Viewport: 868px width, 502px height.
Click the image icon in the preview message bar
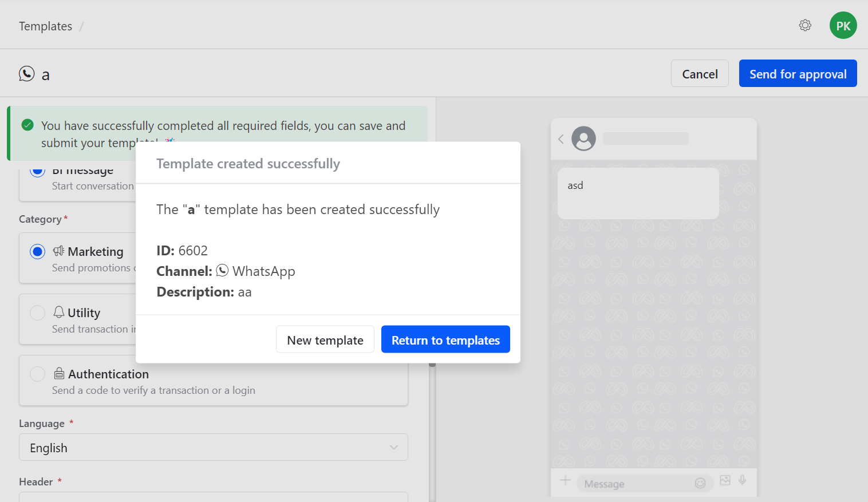(725, 480)
